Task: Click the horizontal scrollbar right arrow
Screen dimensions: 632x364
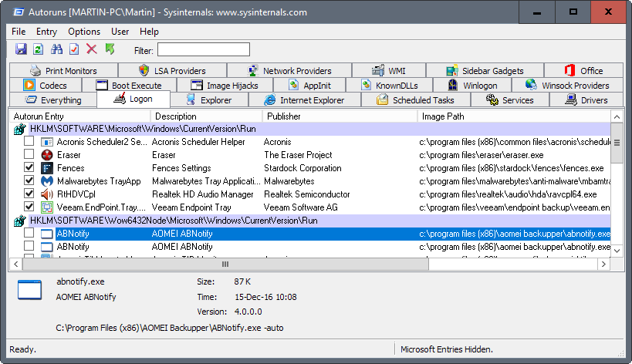Action: click(603, 265)
